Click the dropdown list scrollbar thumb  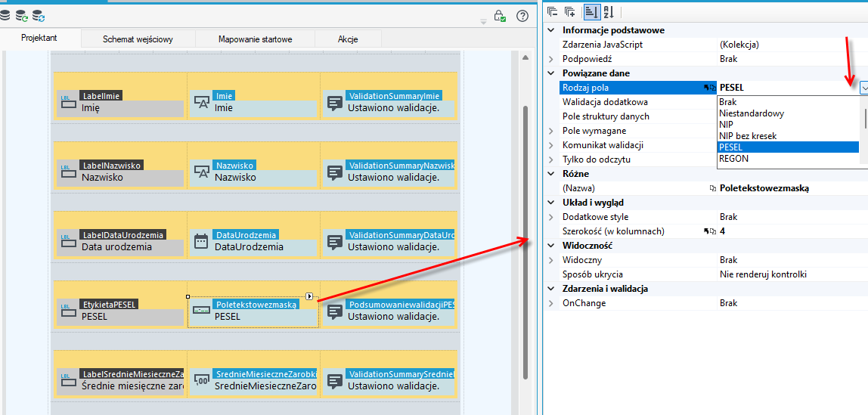tap(865, 118)
